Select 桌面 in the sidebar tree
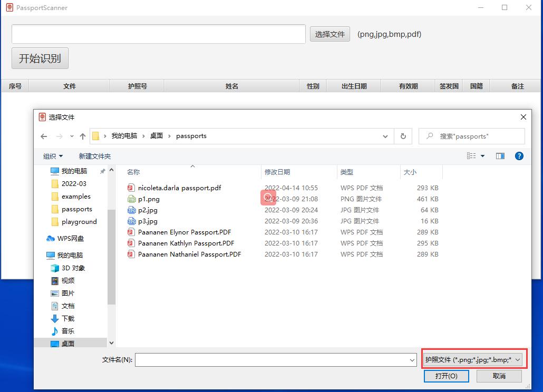543x392 pixels. 68,344
